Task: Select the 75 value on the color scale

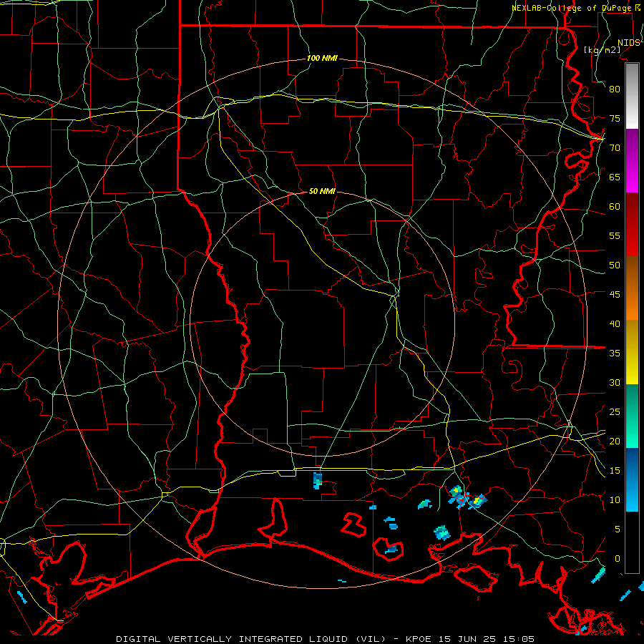Action: pos(615,119)
